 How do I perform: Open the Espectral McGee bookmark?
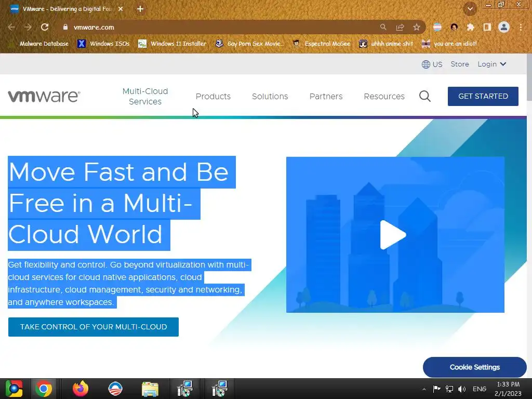321,44
